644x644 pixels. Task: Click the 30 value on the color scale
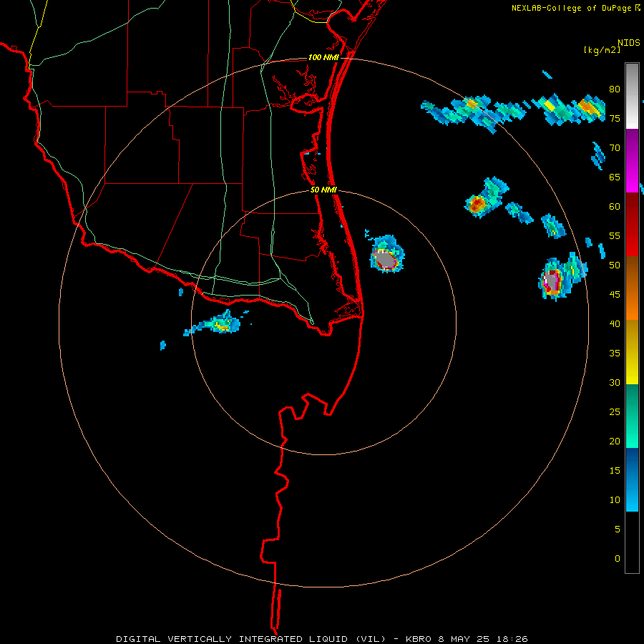[x=615, y=382]
